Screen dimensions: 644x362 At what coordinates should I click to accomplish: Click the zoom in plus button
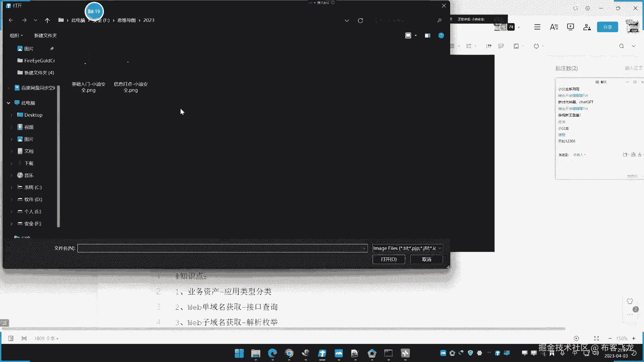[x=634, y=339]
